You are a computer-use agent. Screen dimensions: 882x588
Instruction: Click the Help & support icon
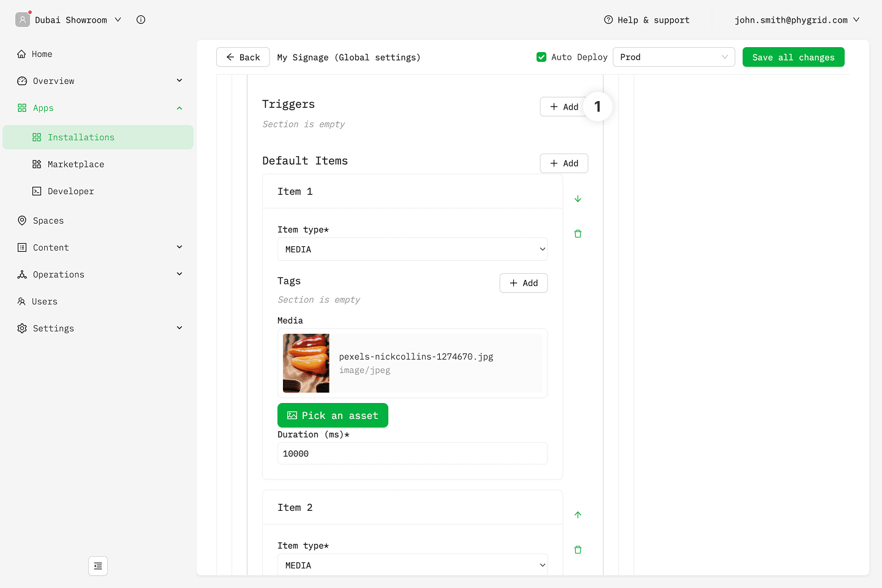click(608, 20)
